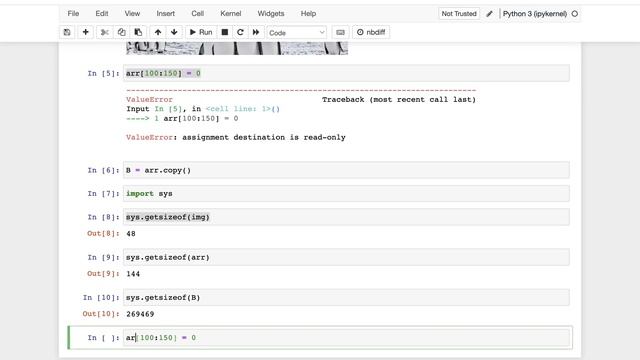Click the Out[9]: prompt
The image size is (640, 360).
103,274
